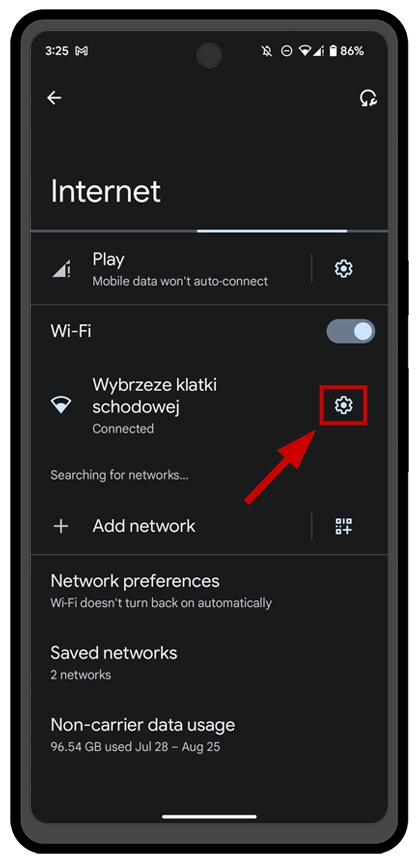Screen dimensions: 419x862
Task: Tap the QR code scanner icon
Action: (x=344, y=526)
